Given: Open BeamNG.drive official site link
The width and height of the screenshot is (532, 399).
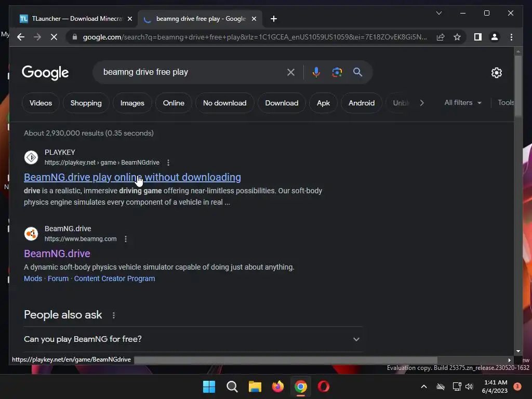Looking at the screenshot, I should (57, 254).
